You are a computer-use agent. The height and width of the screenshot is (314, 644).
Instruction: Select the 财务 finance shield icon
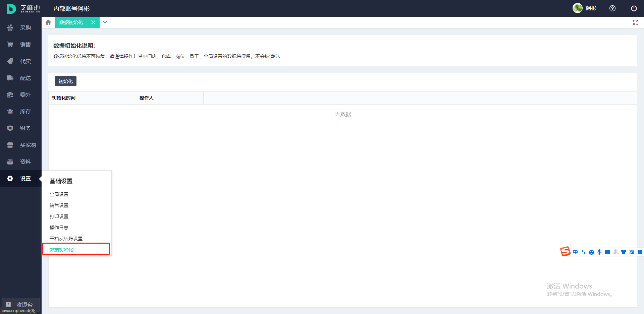[x=10, y=128]
